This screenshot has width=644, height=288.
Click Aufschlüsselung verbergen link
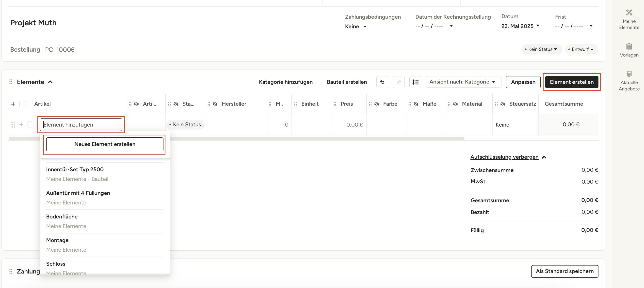(504, 157)
